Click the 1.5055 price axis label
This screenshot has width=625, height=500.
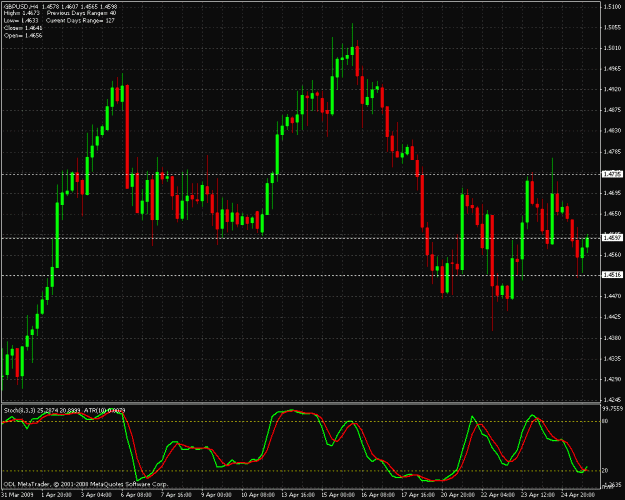(612, 28)
